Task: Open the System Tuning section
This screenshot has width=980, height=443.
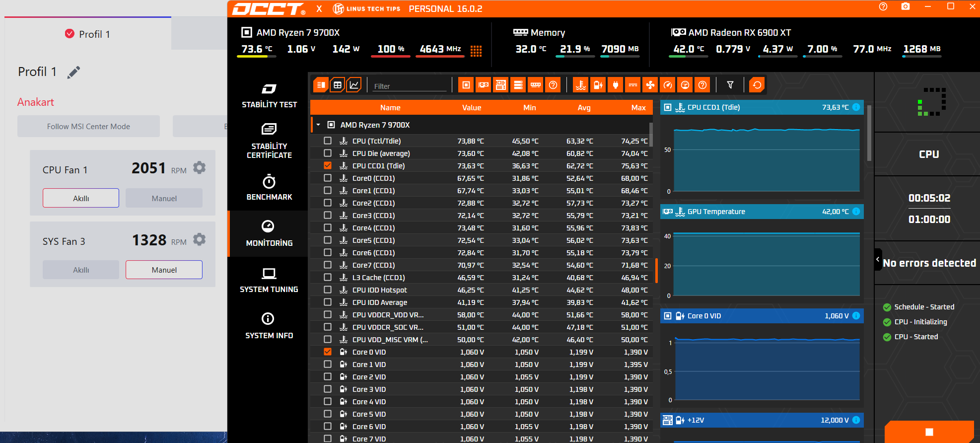Action: [x=269, y=280]
